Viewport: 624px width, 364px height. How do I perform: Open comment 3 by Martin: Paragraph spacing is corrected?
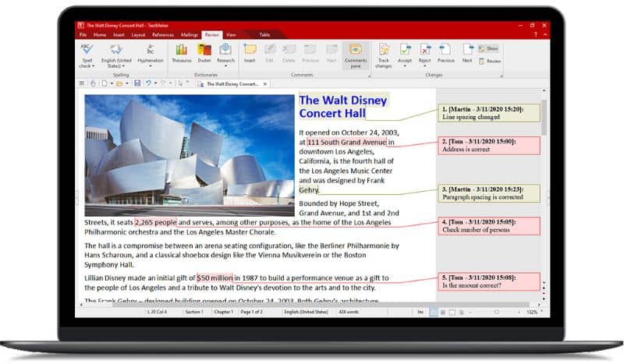[x=489, y=193]
